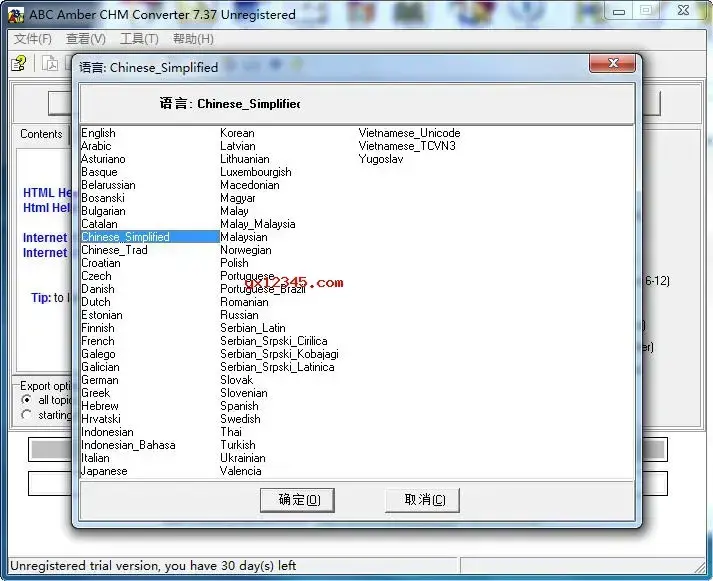Viewport: 713px width, 581px height.
Task: Select Arabic in the language list
Action: point(96,146)
